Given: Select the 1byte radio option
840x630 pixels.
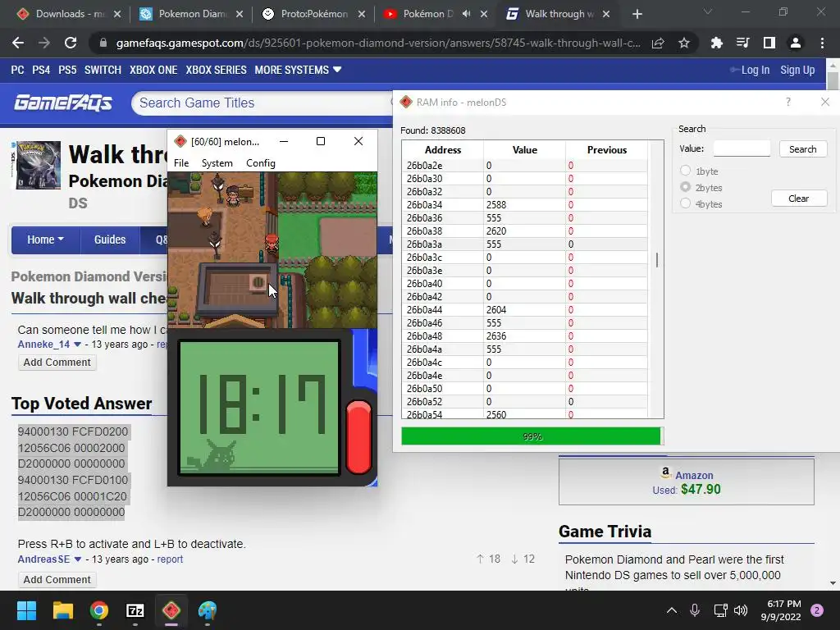Looking at the screenshot, I should (685, 171).
